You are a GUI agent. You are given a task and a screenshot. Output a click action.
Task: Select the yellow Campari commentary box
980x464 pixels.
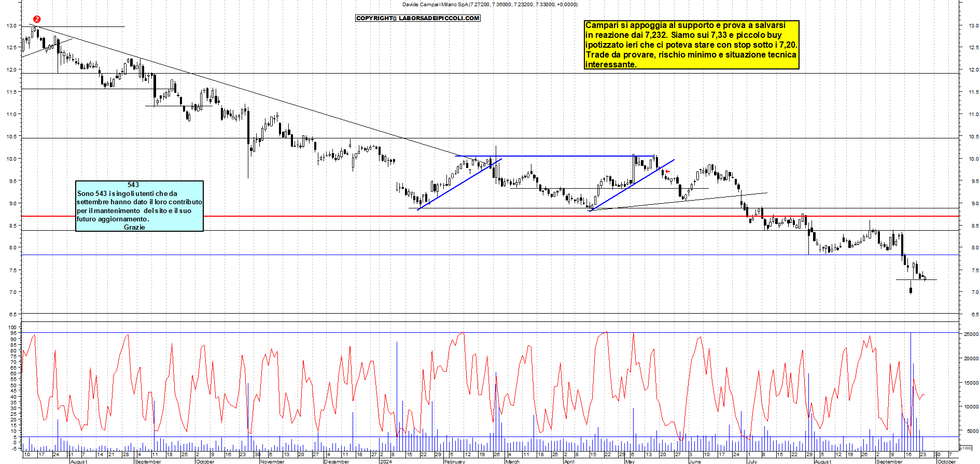[x=692, y=45]
